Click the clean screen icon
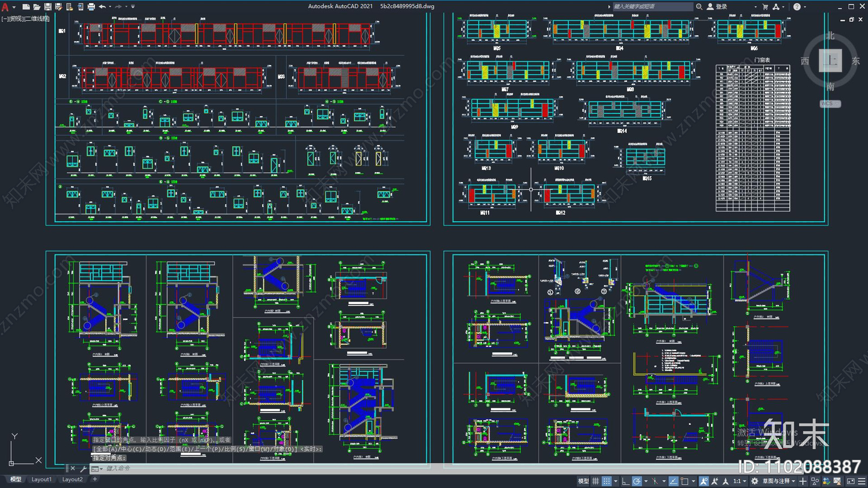868x488 pixels. [x=851, y=481]
